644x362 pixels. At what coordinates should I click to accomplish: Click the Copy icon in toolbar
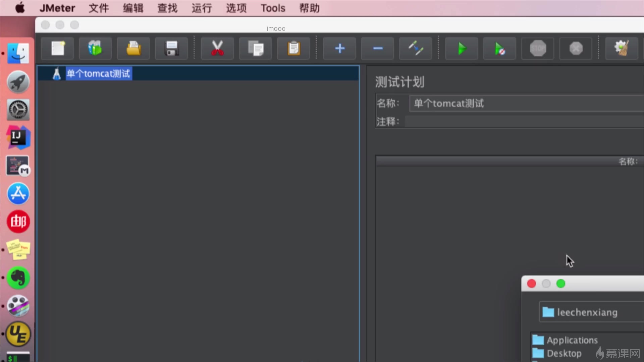tap(256, 49)
